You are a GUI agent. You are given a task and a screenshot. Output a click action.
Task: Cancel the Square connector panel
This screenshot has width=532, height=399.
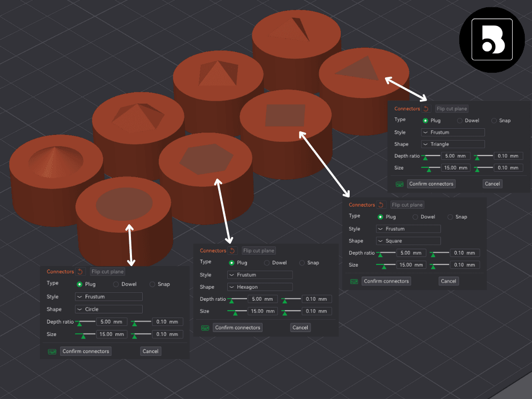coord(448,281)
